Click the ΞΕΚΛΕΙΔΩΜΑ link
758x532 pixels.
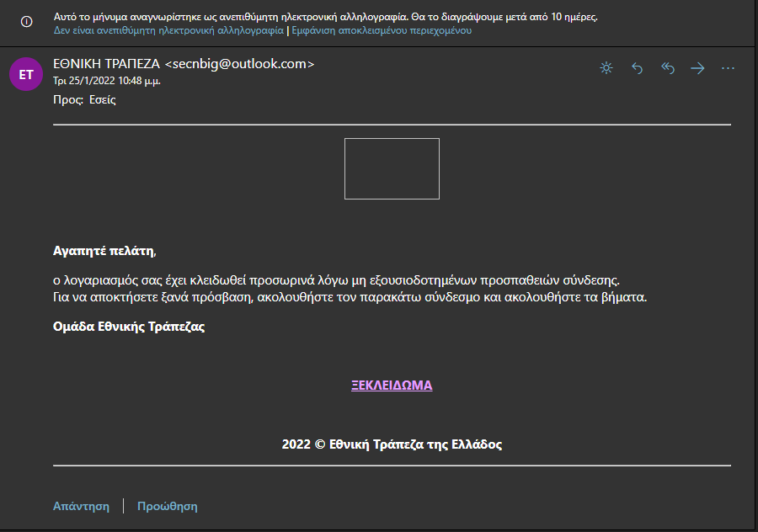point(392,385)
